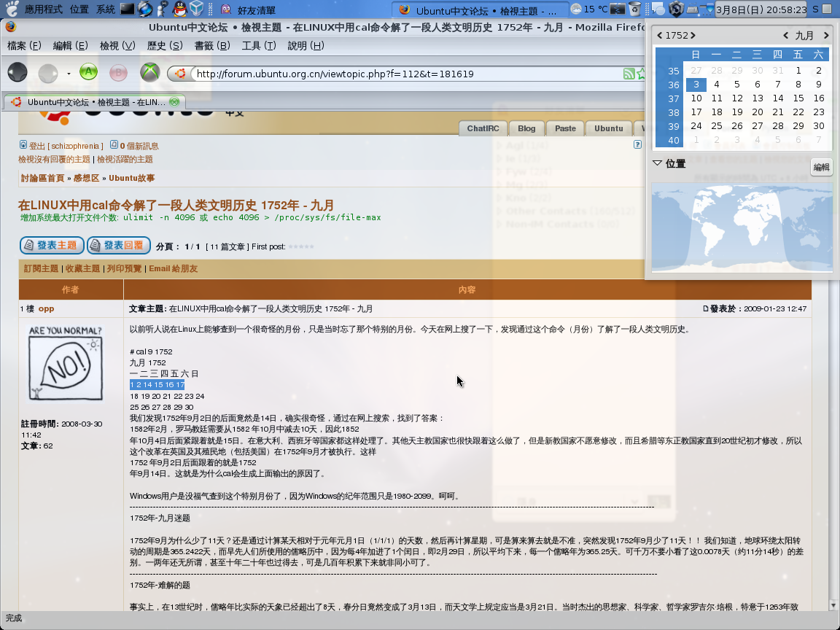Screen dimensions: 840x630
Task: Switch to the ChatIRC forum tab
Action: (483, 128)
